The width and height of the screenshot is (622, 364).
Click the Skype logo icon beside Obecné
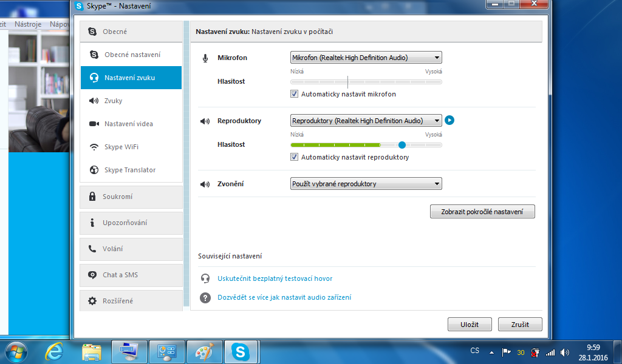pyautogui.click(x=92, y=32)
